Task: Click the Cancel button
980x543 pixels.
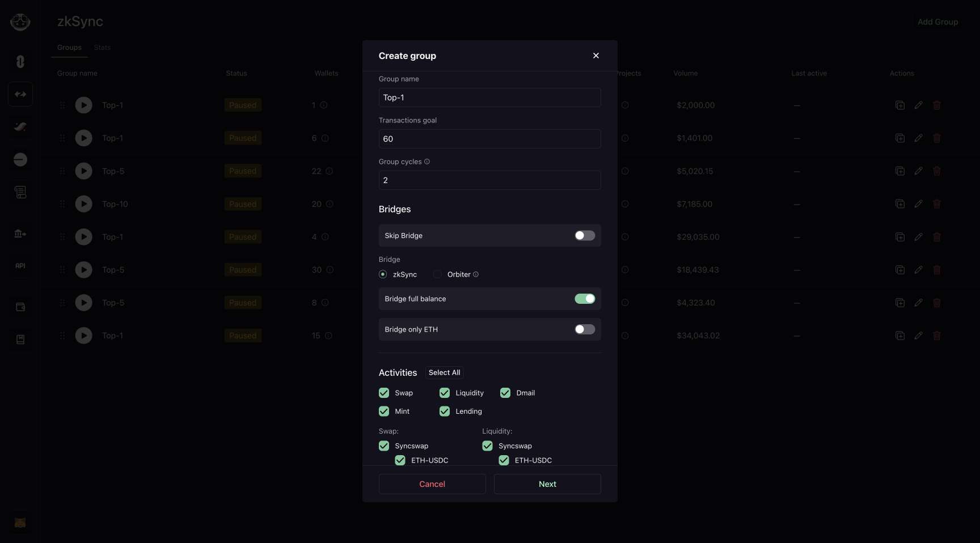Action: pyautogui.click(x=432, y=484)
